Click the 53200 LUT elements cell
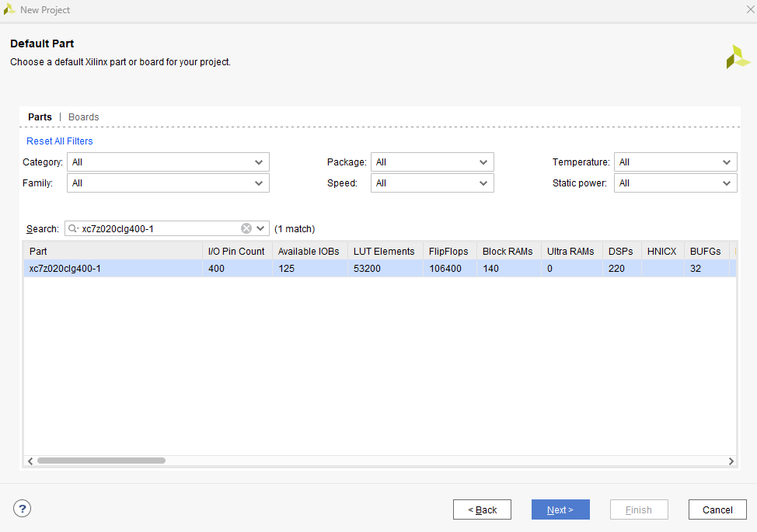Screen dimensions: 757x532 coord(385,269)
